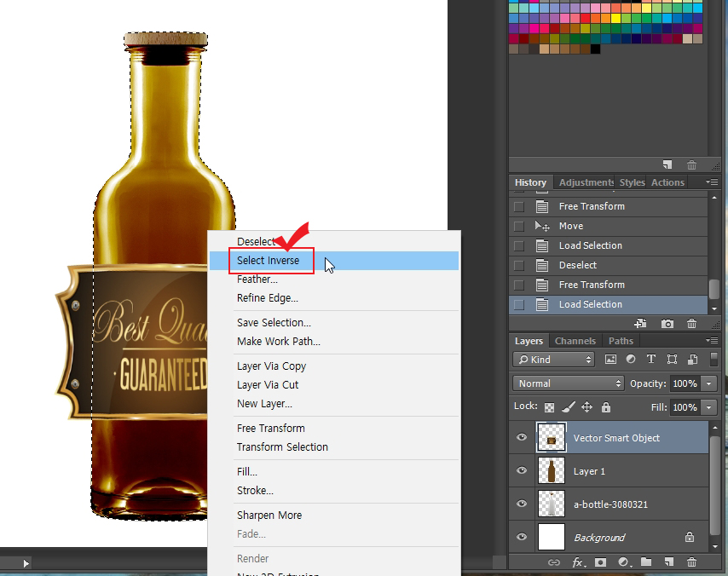The width and height of the screenshot is (728, 576).
Task: Pick the black swatch in Swatches
Action: pos(595,49)
